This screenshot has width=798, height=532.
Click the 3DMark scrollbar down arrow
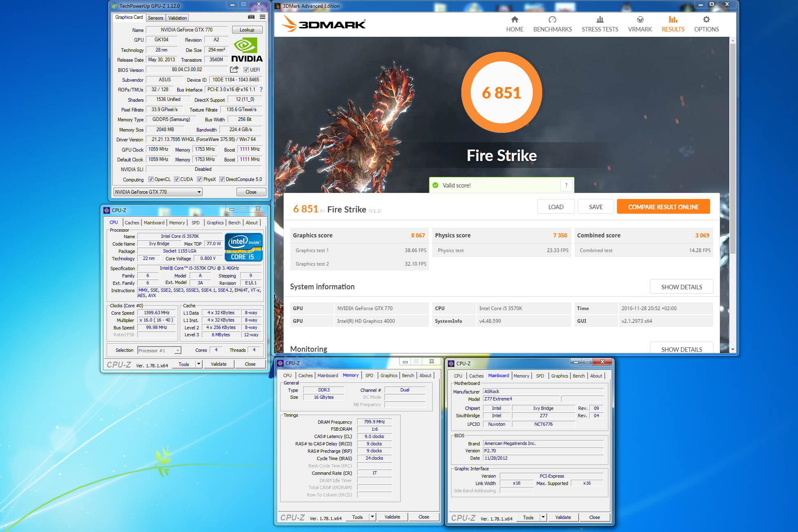click(733, 350)
